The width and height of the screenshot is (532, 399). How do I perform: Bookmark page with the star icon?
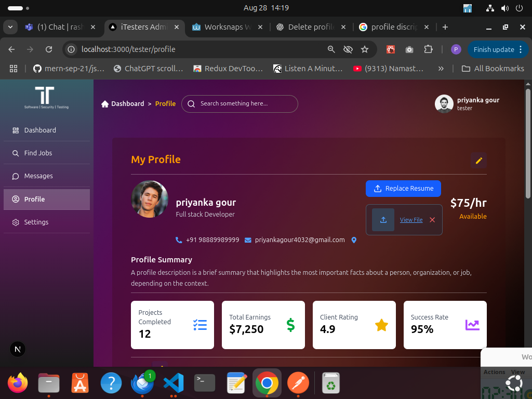pyautogui.click(x=365, y=49)
